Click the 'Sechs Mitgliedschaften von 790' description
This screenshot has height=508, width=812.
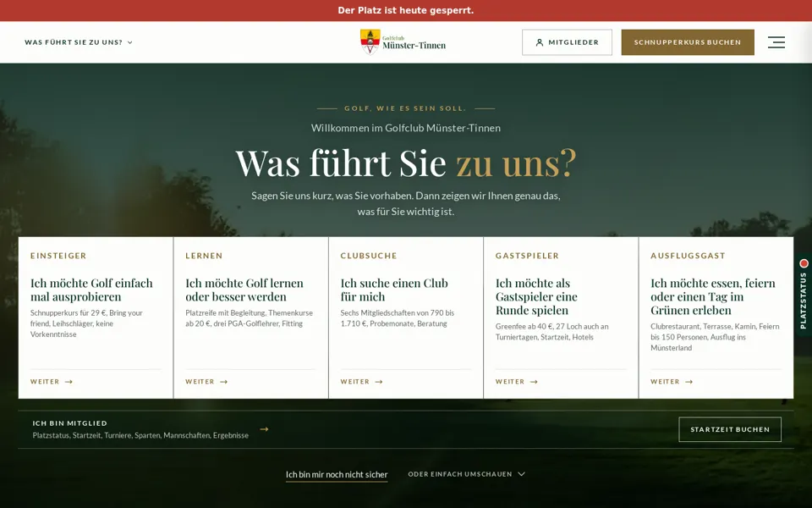coord(398,318)
